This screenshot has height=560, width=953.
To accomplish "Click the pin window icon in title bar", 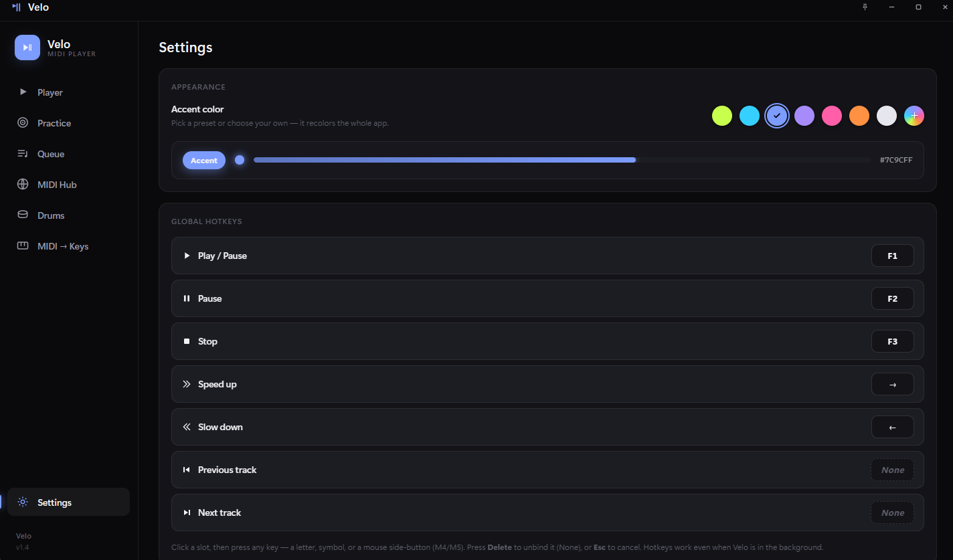I will 865,7.
